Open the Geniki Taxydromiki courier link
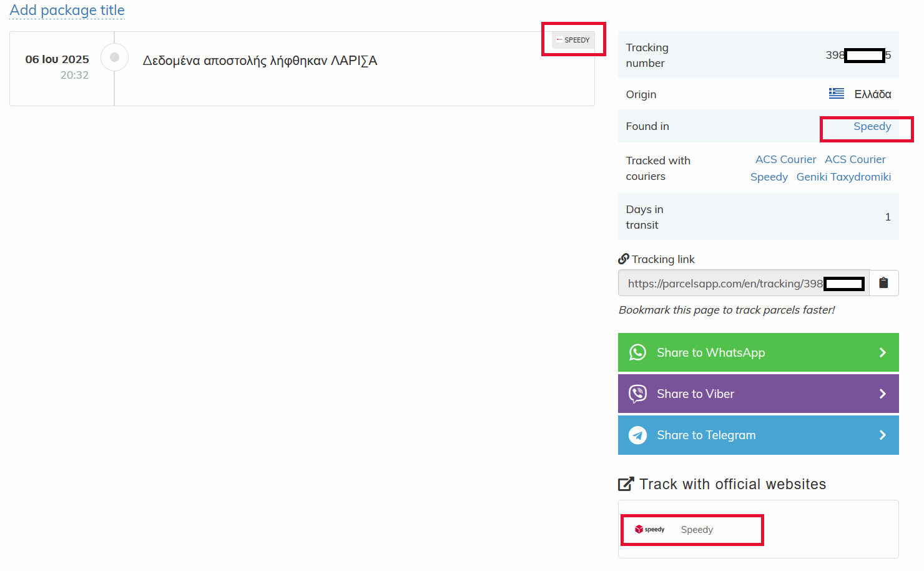 [843, 177]
